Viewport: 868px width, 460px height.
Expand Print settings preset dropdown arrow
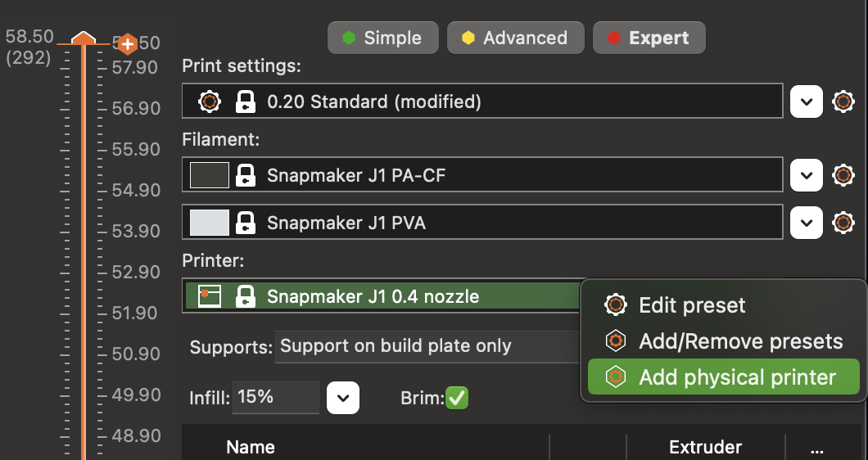[806, 101]
